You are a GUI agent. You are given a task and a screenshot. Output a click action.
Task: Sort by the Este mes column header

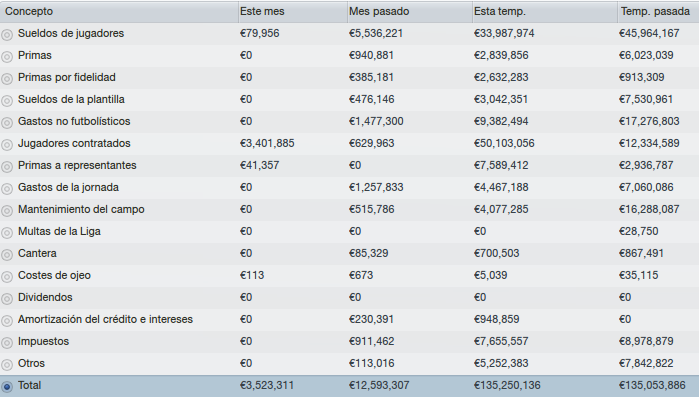(293, 12)
